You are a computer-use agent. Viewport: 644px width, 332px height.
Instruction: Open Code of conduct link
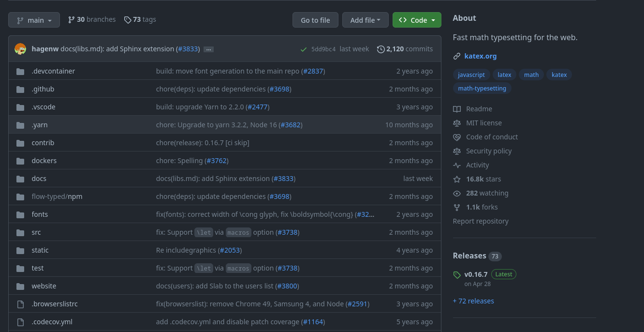[x=485, y=137]
